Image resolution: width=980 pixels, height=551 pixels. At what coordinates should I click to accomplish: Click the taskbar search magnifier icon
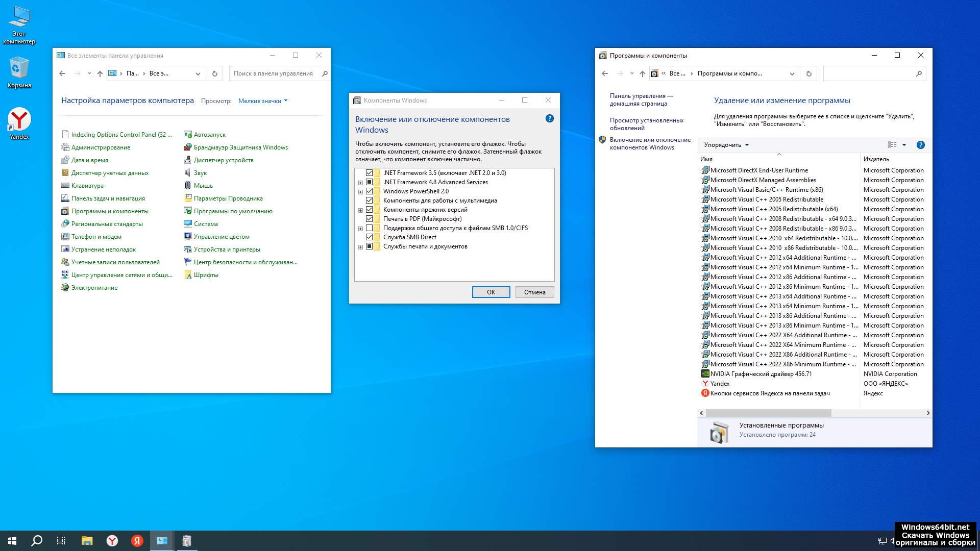37,541
